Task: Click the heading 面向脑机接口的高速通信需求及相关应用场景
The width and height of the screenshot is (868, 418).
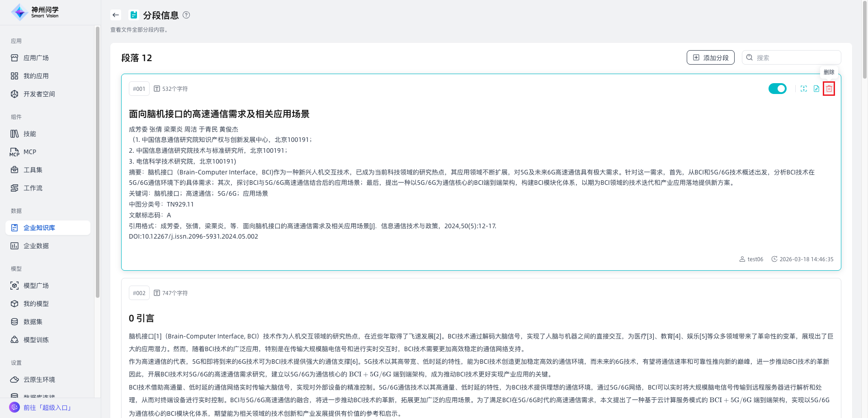Action: pos(219,114)
